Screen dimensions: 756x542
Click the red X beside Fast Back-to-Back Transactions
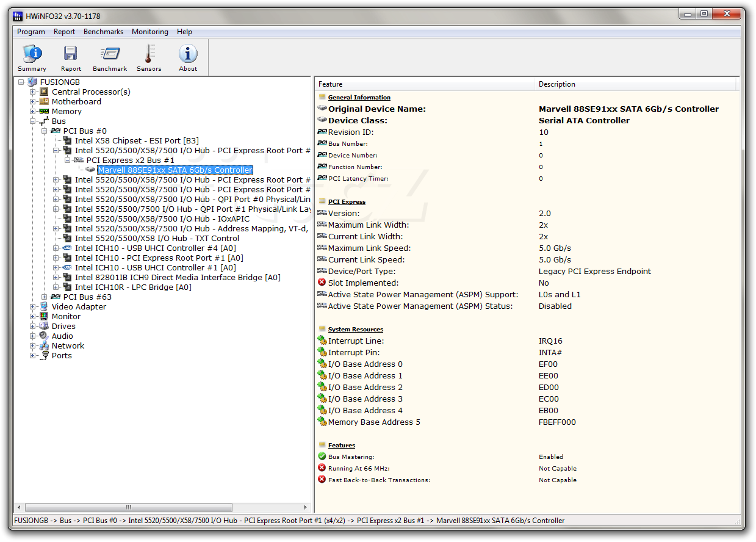tap(322, 480)
